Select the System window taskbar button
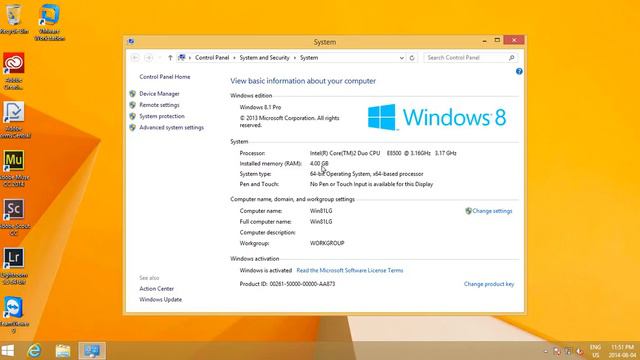The width and height of the screenshot is (640, 360). pyautogui.click(x=92, y=351)
